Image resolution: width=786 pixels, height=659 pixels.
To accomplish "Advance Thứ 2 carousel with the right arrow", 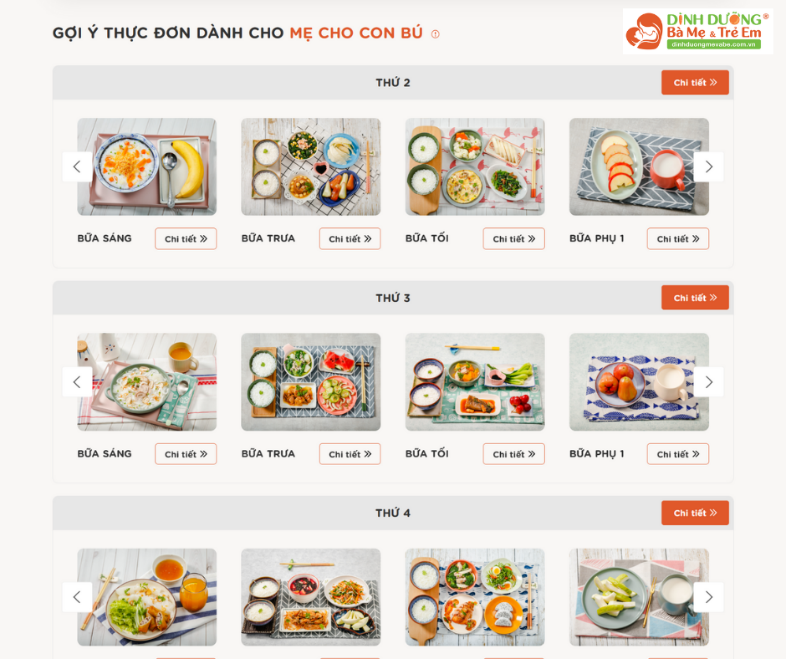I will [708, 166].
